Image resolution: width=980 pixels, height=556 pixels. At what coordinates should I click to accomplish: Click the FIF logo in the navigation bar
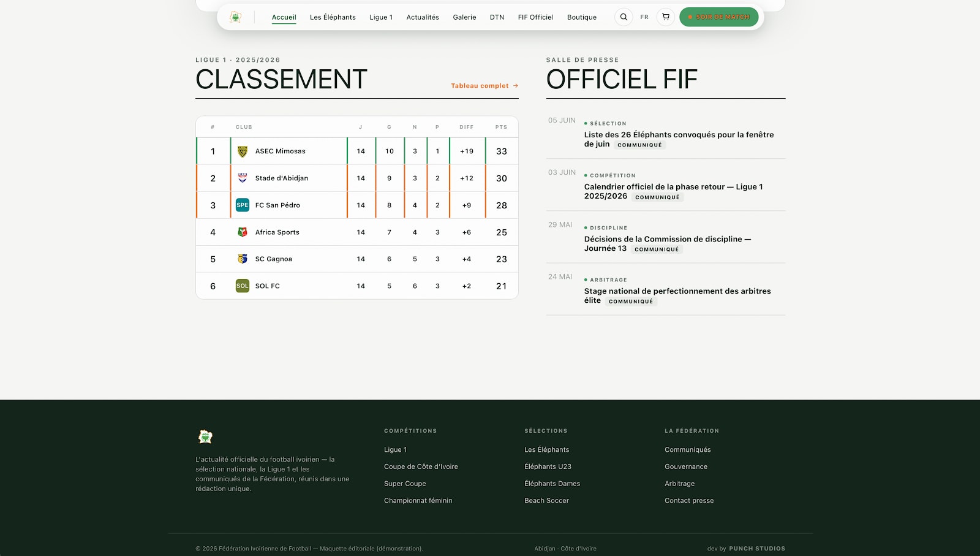[x=235, y=17]
